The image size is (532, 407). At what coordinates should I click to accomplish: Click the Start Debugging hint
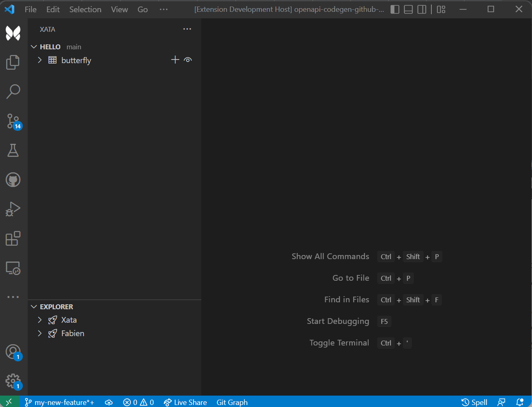click(x=338, y=321)
